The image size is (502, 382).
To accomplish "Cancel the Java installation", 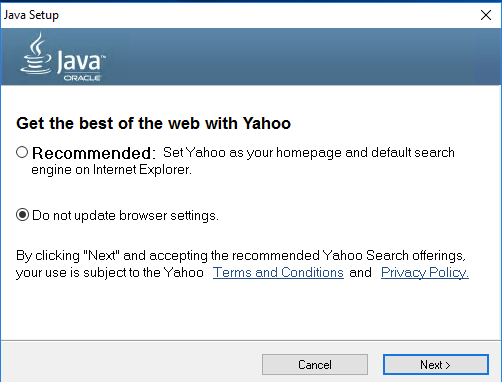I will pos(315,364).
